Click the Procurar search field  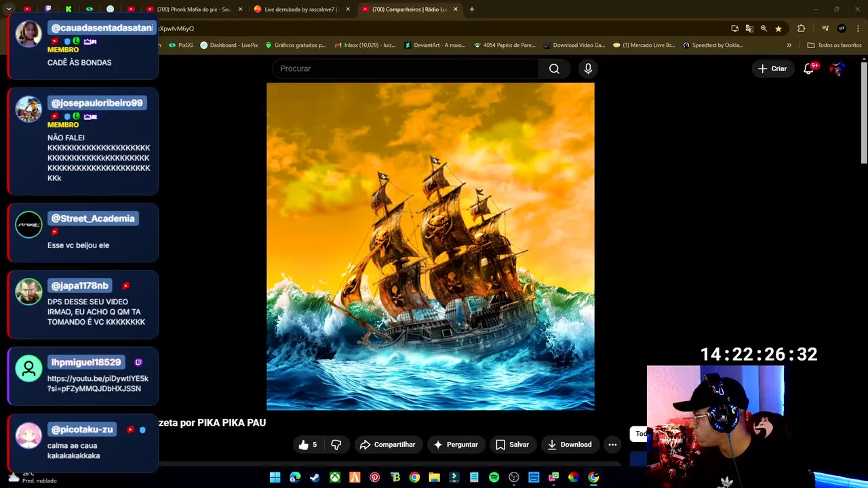[x=406, y=68]
